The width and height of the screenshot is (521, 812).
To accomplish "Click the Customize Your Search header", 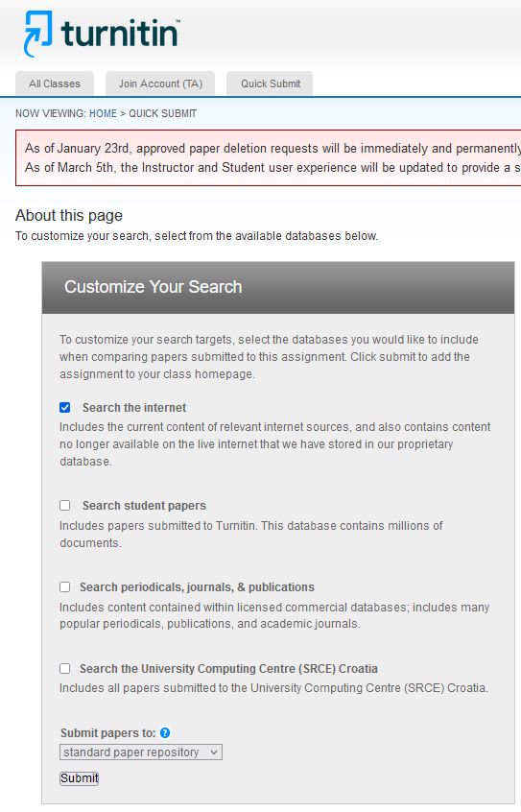I will coord(278,287).
